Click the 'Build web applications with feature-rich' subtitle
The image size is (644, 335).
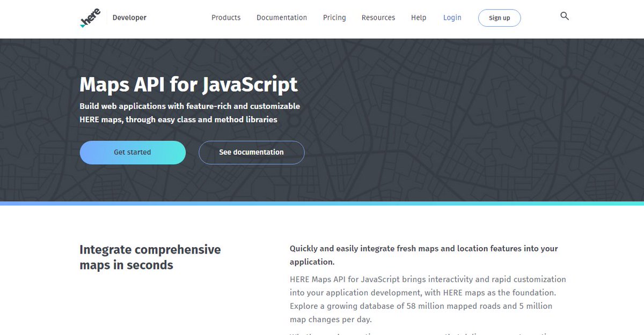[190, 113]
